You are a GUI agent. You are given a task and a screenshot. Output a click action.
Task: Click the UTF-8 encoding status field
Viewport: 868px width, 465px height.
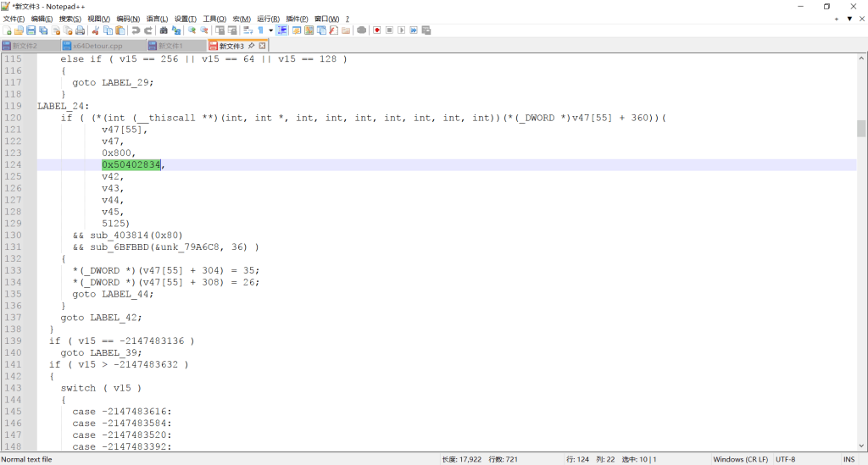tap(785, 459)
